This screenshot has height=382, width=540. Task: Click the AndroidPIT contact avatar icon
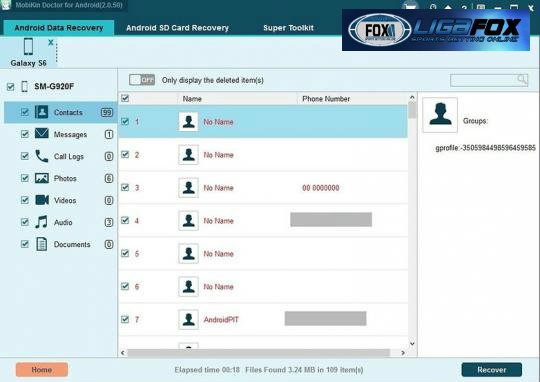click(x=188, y=320)
